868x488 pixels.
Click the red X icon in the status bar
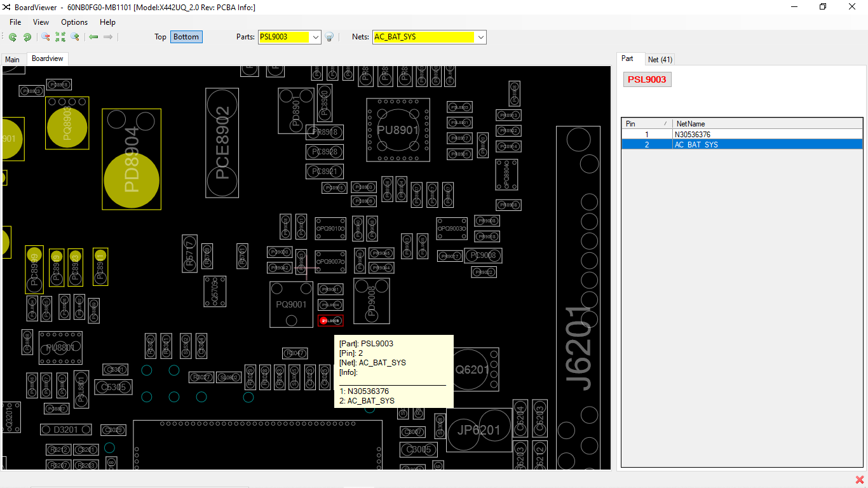(x=860, y=480)
